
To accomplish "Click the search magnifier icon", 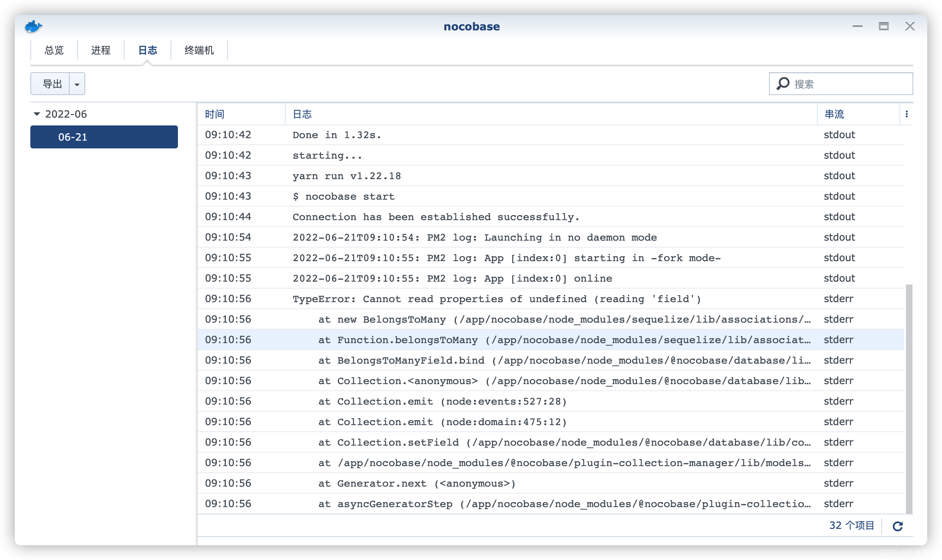I will pyautogui.click(x=783, y=84).
